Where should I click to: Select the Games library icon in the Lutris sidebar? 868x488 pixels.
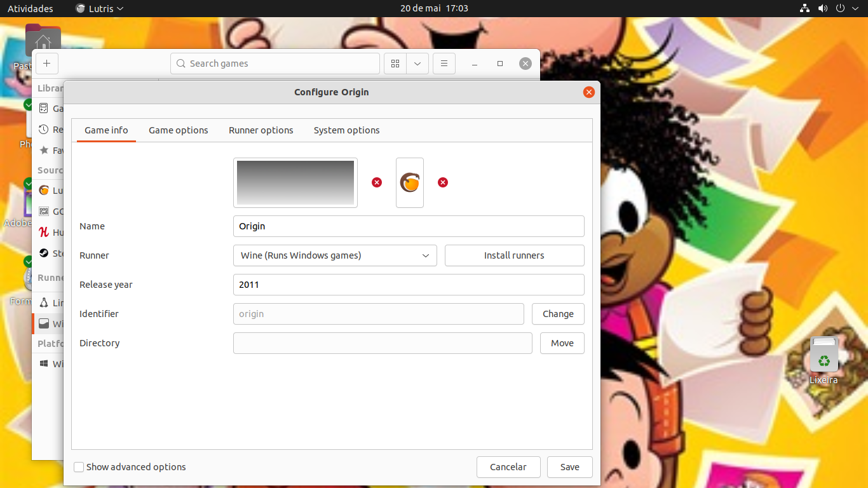point(44,109)
